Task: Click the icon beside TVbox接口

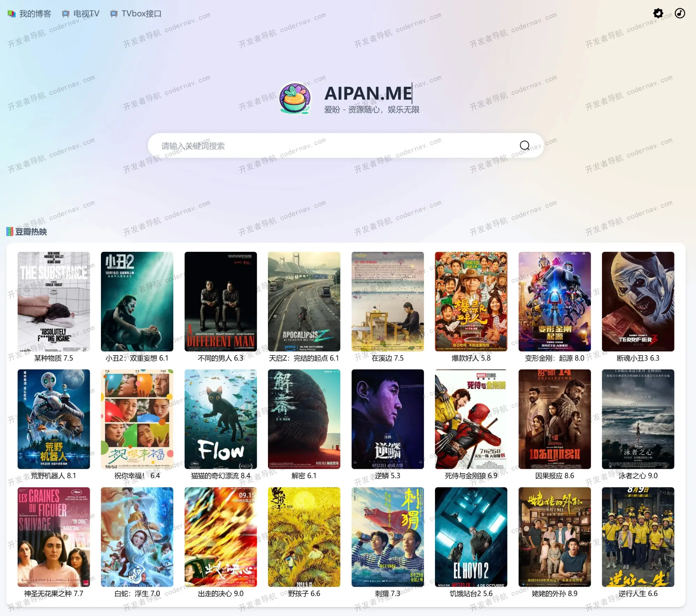Action: [113, 14]
